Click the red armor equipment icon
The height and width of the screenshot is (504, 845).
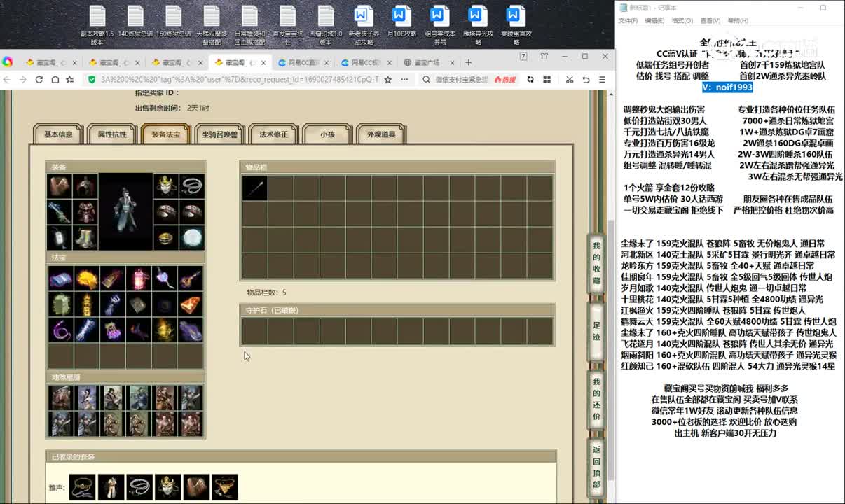85,212
